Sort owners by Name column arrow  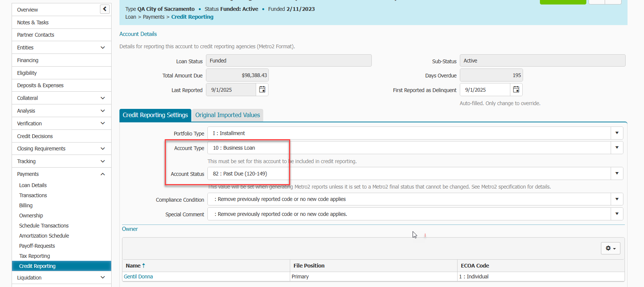(x=143, y=266)
